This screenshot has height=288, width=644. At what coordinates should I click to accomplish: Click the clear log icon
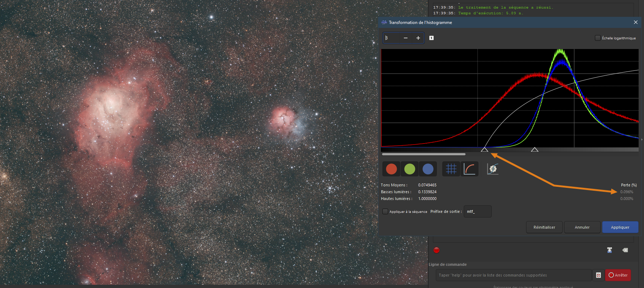tap(625, 250)
